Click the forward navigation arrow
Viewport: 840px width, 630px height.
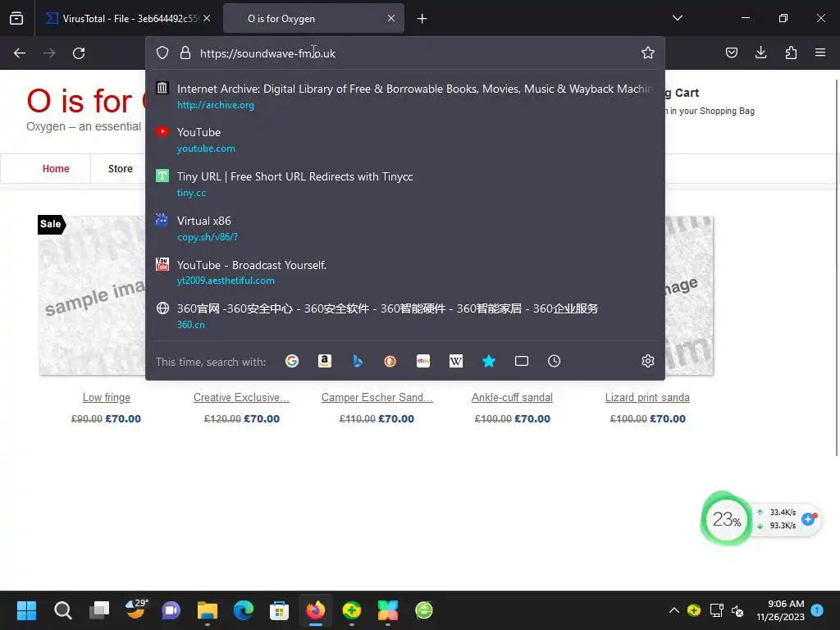49,53
